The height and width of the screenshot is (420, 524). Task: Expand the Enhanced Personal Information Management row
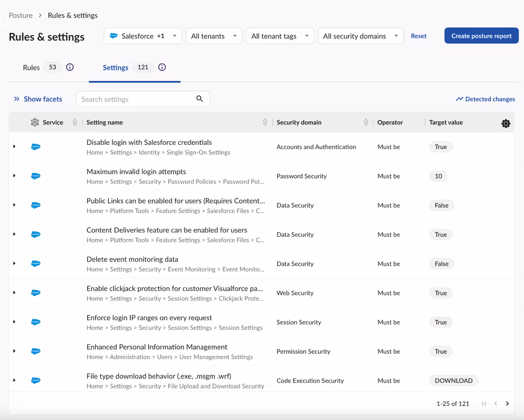[14, 351]
